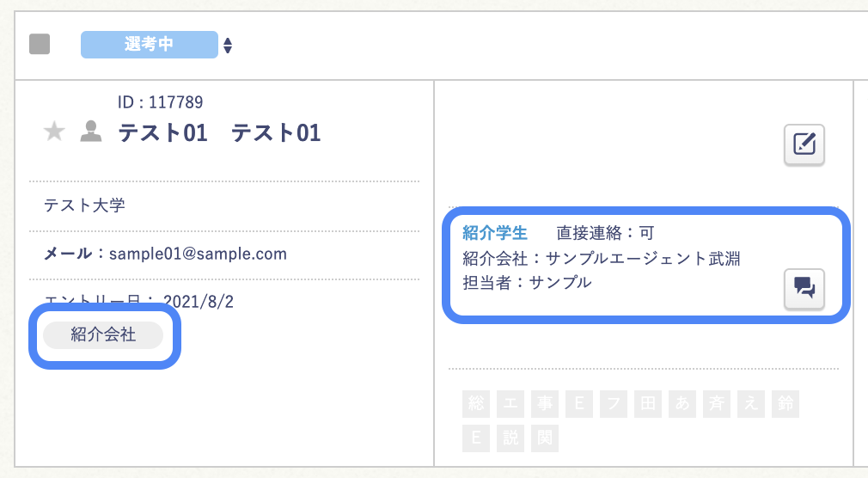
Task: Click the 説 square tag icon
Action: tap(510, 438)
